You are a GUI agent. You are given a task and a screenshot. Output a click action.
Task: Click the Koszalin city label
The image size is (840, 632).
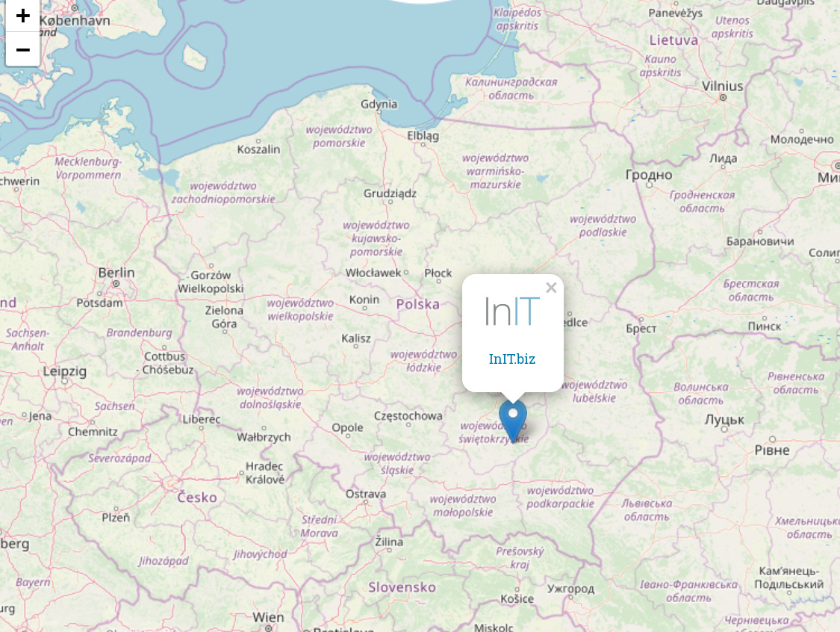pyautogui.click(x=259, y=149)
